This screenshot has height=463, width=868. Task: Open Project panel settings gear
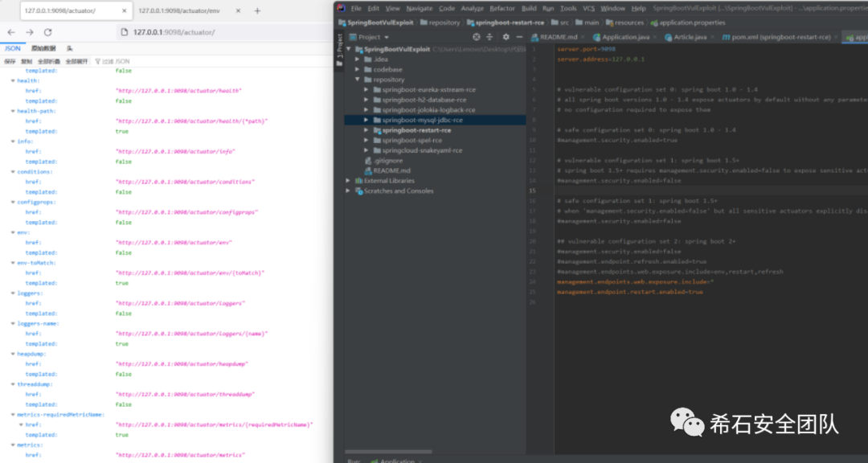(x=506, y=37)
